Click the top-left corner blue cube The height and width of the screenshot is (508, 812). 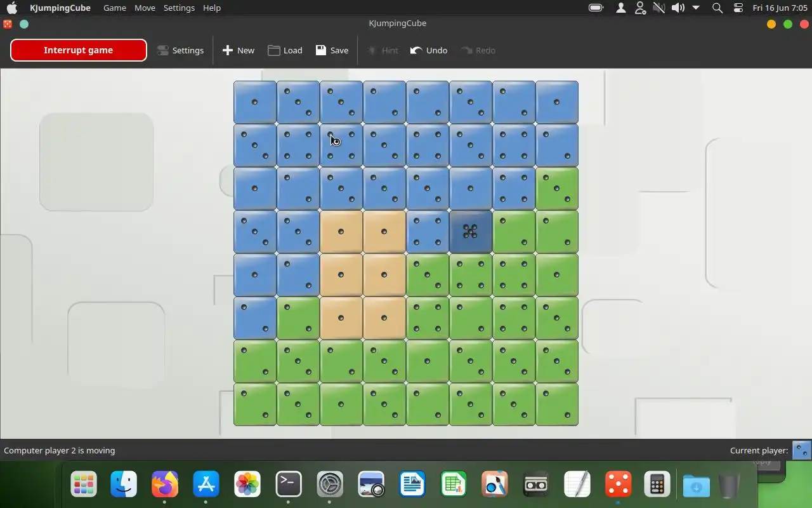click(255, 102)
